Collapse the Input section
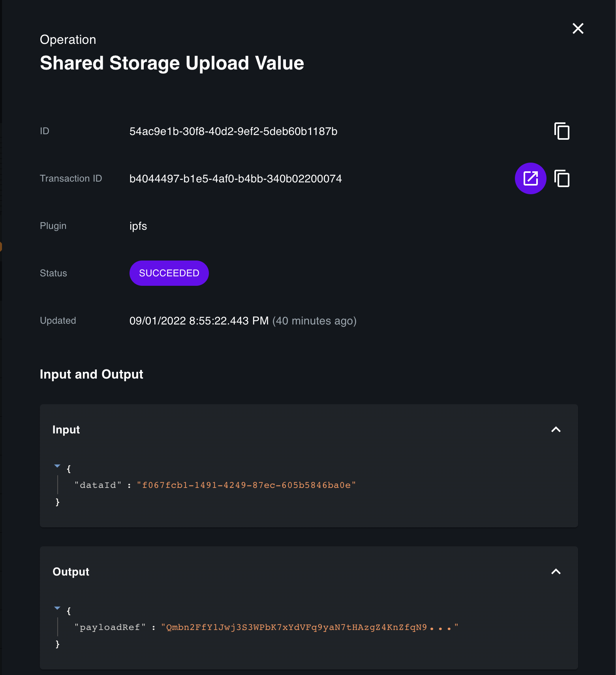This screenshot has height=675, width=616. pyautogui.click(x=556, y=429)
